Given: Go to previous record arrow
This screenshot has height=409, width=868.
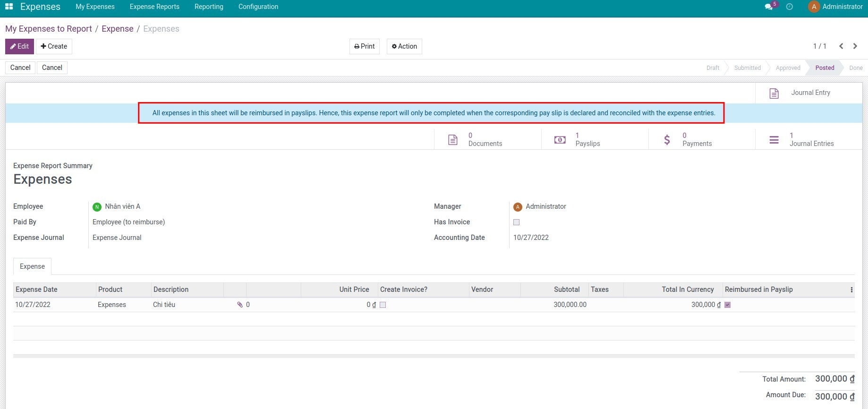Looking at the screenshot, I should 841,46.
